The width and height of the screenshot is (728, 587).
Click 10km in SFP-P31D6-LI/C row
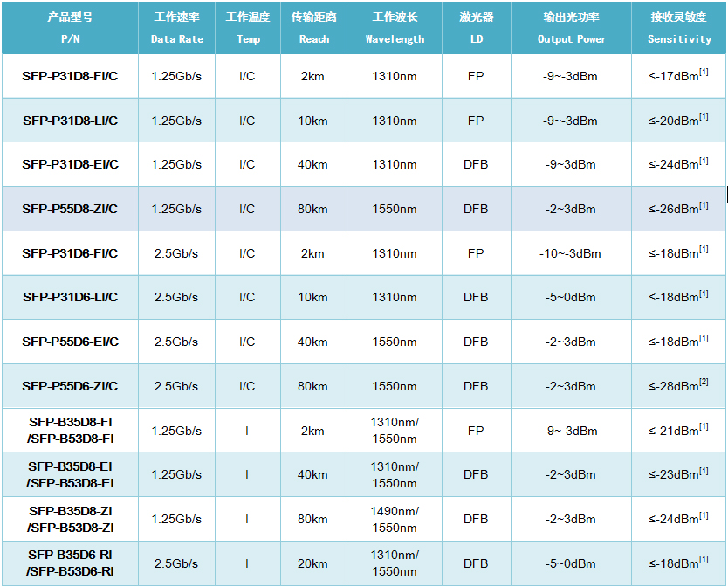point(312,298)
